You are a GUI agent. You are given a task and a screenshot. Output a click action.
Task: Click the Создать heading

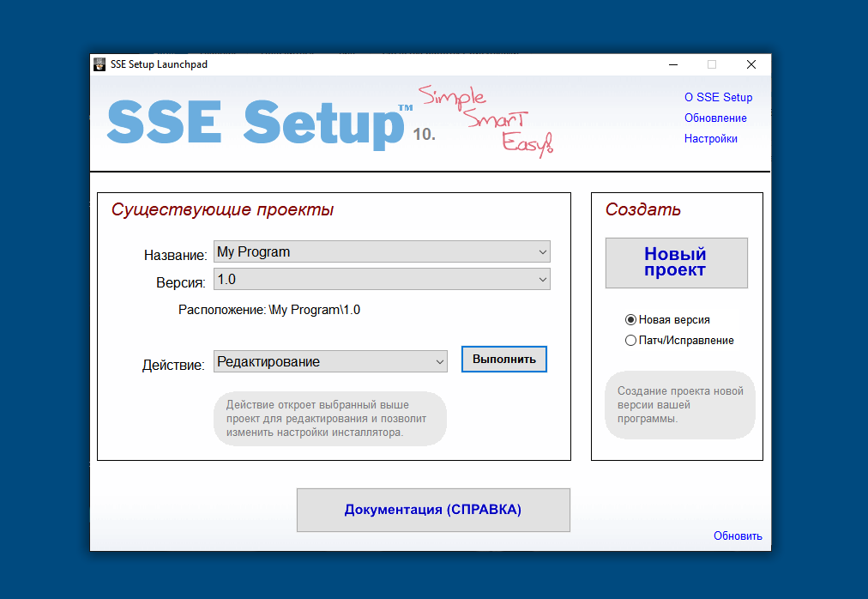pyautogui.click(x=642, y=209)
